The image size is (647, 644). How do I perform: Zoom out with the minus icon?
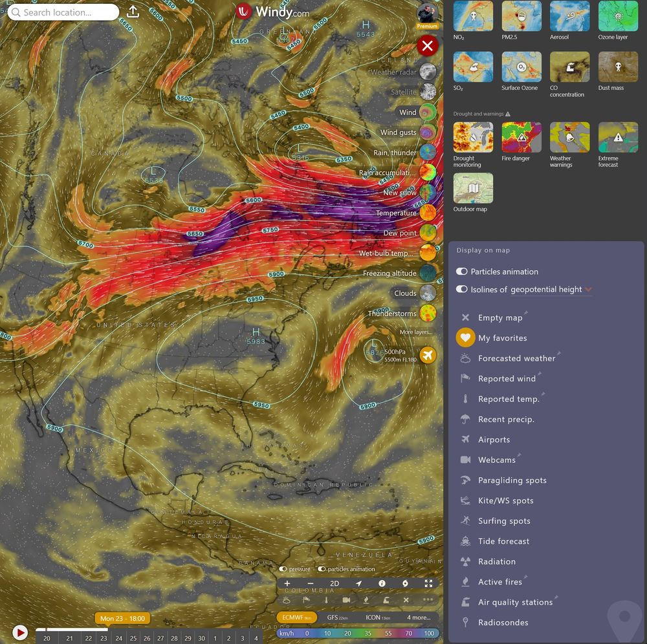pyautogui.click(x=311, y=583)
